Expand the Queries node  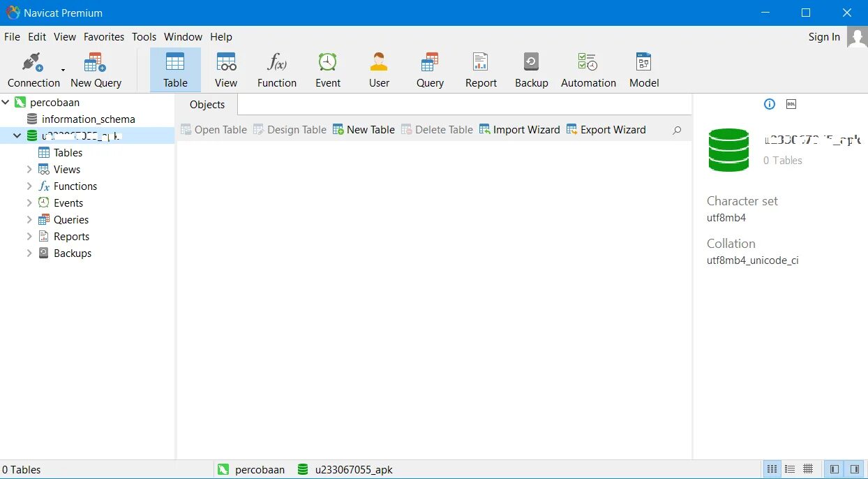pos(29,220)
